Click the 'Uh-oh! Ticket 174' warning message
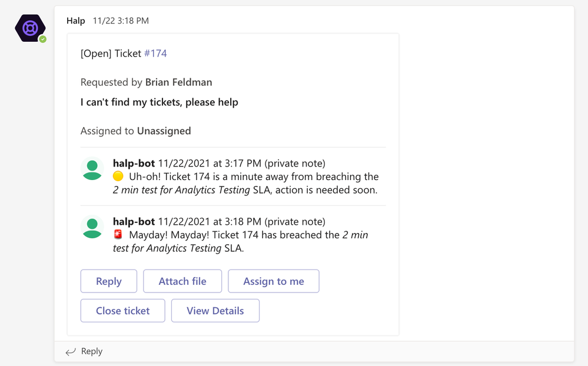 pos(245,183)
